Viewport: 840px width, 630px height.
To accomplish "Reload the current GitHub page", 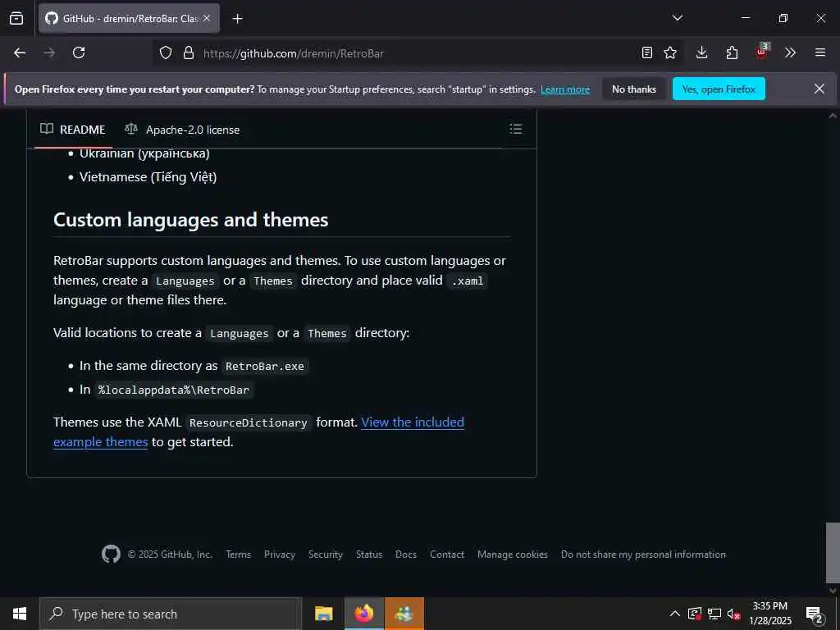I will tap(79, 52).
